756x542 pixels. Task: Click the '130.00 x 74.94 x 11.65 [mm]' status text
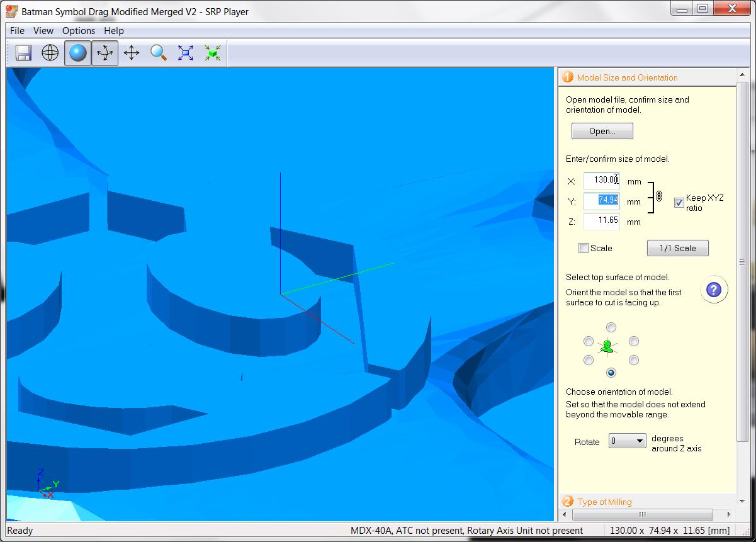point(670,531)
